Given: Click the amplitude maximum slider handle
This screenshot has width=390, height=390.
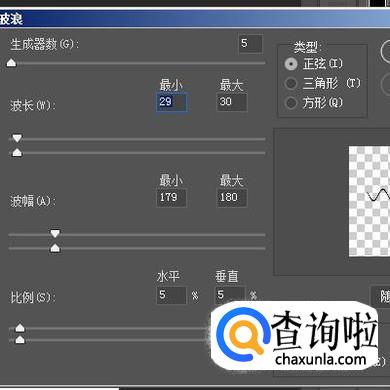Looking at the screenshot, I should 55,248.
